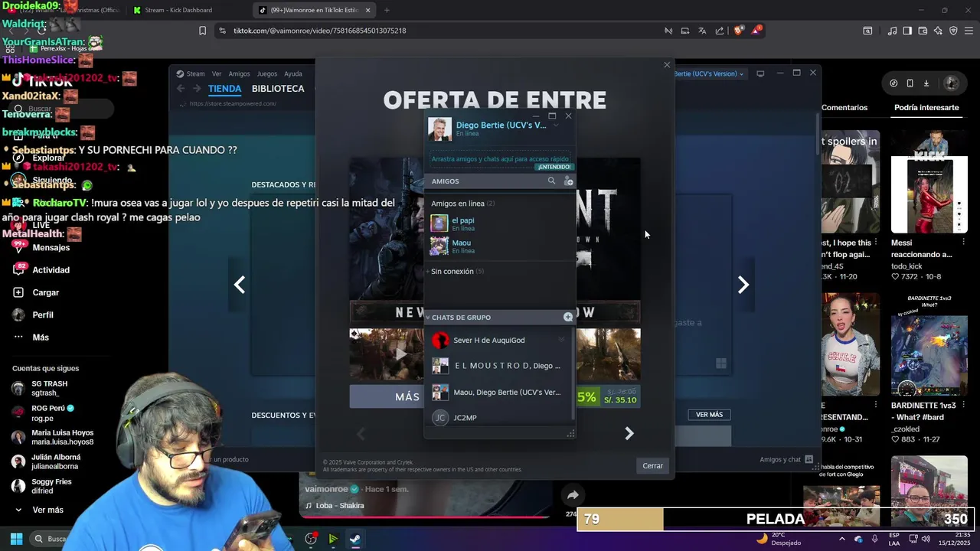Screen dimensions: 980x551
Task: Switch to Stream - Kick Dashboard browser tab
Action: pos(178,10)
